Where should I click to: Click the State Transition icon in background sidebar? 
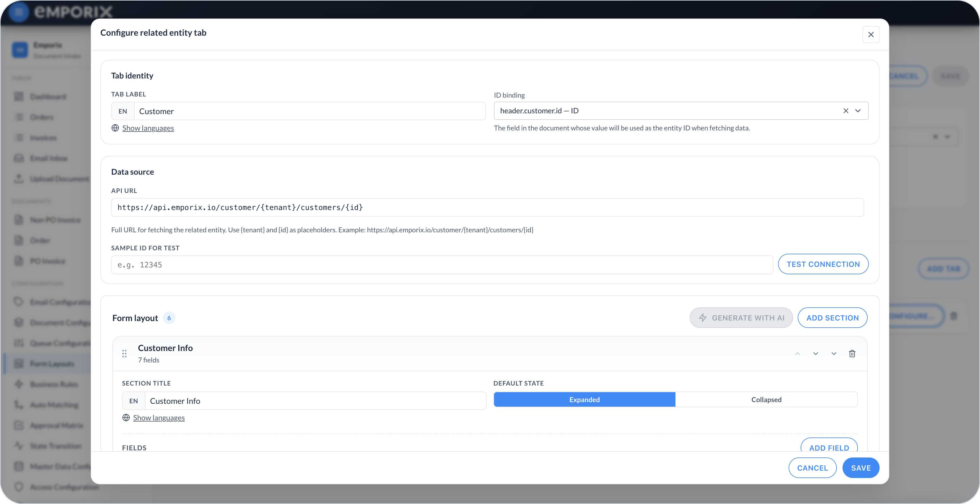19,446
